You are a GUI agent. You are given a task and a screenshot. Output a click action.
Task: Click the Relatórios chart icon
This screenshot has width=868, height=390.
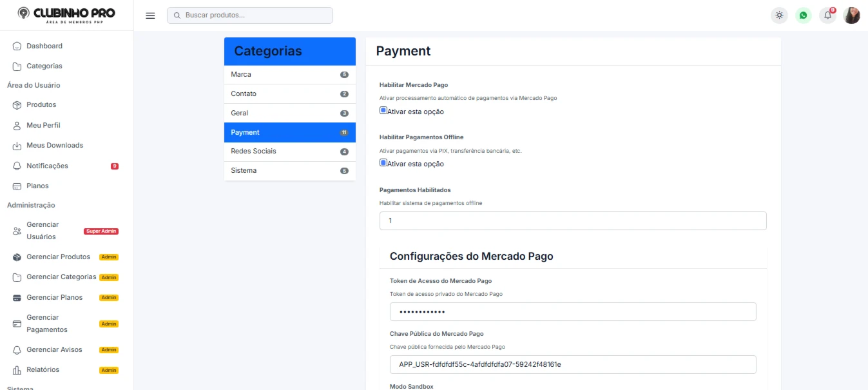click(x=17, y=370)
